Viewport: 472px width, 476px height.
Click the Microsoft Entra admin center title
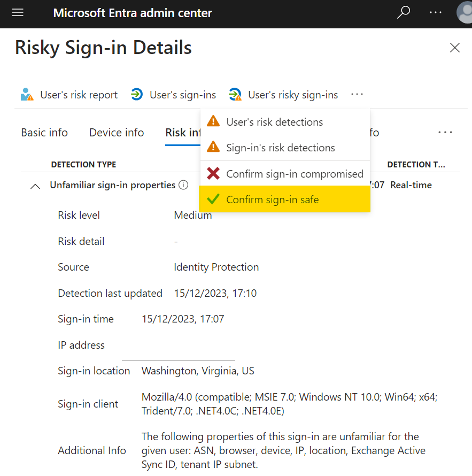tap(133, 13)
